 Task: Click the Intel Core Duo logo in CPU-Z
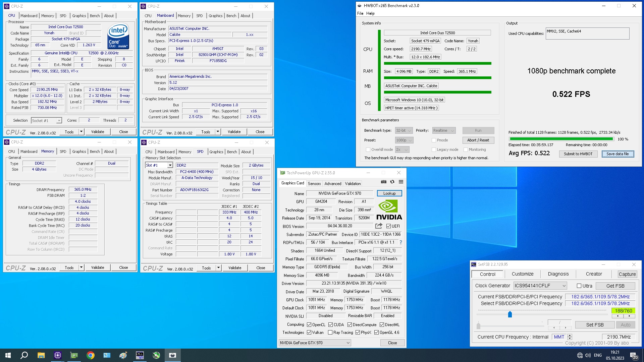pos(118,36)
